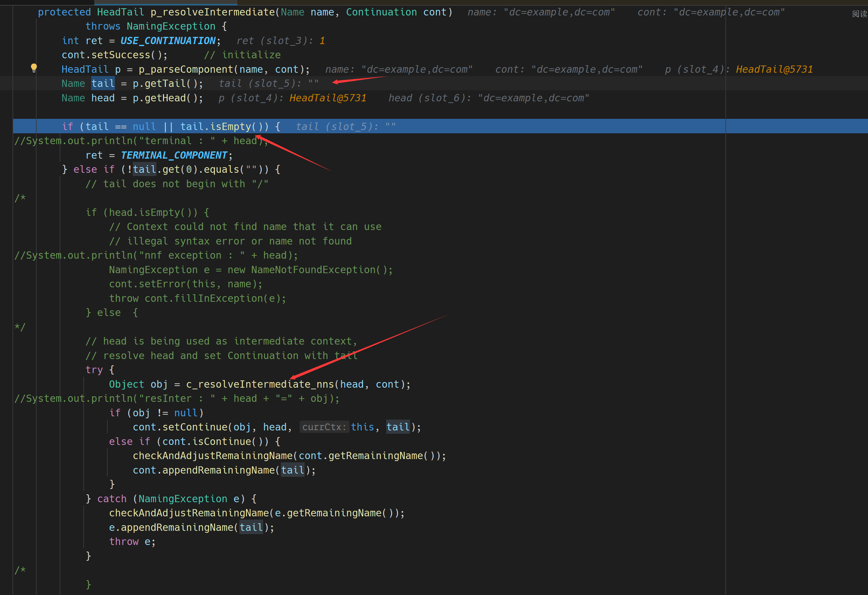Click the p_resolveIntermediate method name
868x595 pixels.
pos(212,12)
